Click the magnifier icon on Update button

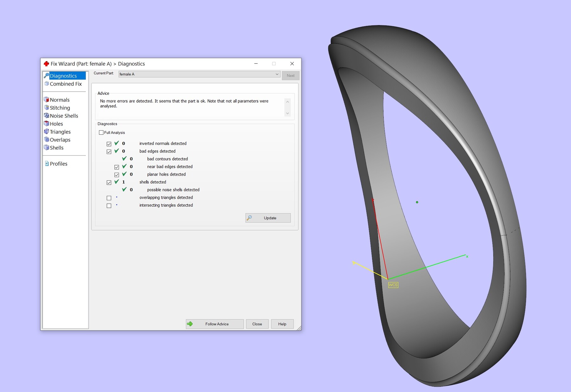[x=249, y=218]
